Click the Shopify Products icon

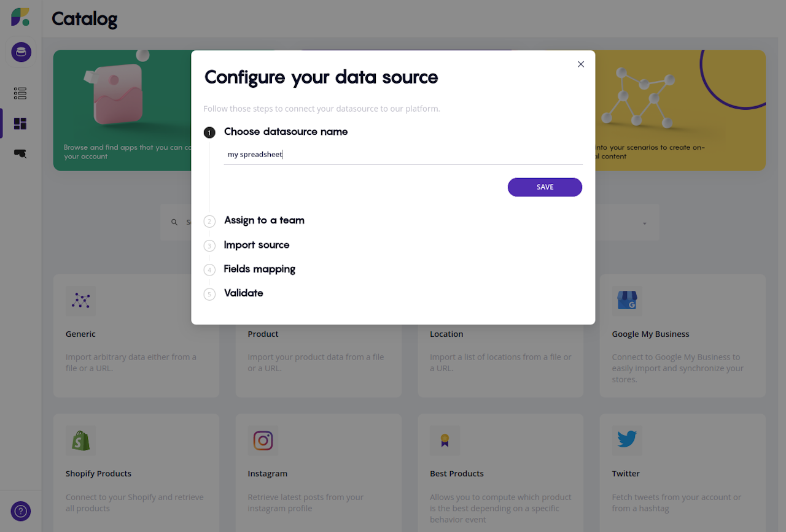(x=80, y=441)
